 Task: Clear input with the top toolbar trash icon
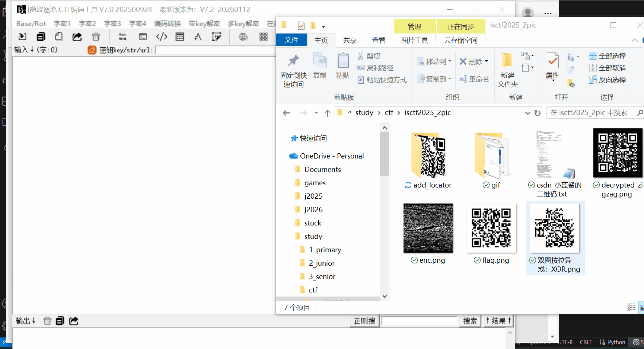(96, 36)
